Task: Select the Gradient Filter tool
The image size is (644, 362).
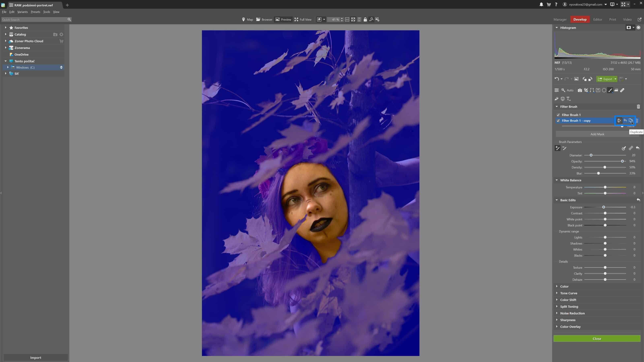Action: point(616,90)
